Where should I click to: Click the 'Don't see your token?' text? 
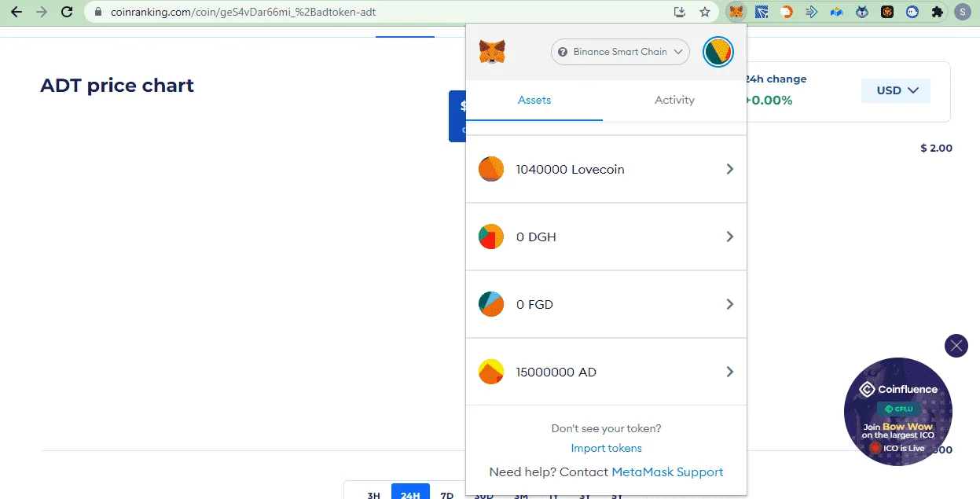606,428
